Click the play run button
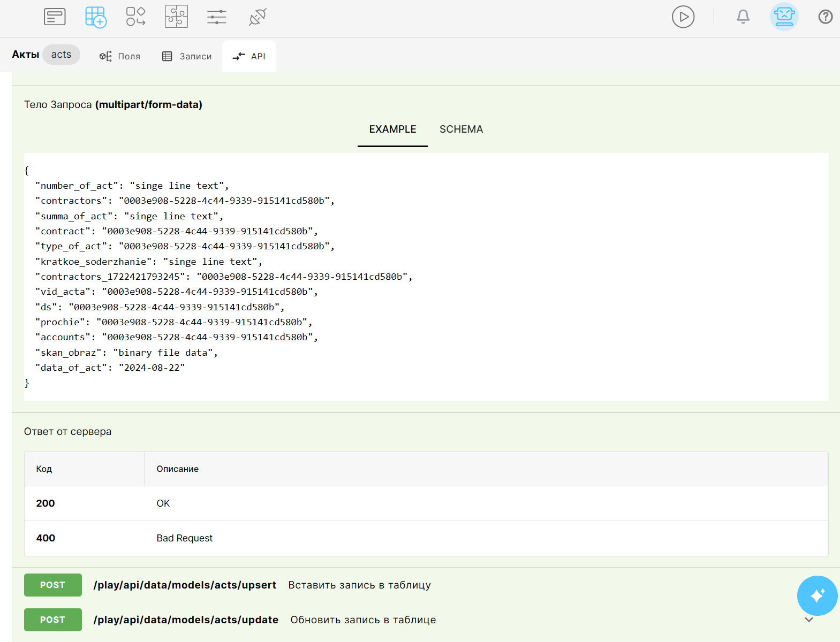The image size is (840, 642). [x=683, y=17]
